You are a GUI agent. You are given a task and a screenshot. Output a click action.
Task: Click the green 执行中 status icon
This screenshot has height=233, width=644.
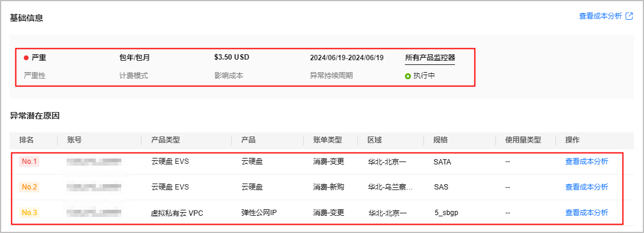pyautogui.click(x=408, y=76)
